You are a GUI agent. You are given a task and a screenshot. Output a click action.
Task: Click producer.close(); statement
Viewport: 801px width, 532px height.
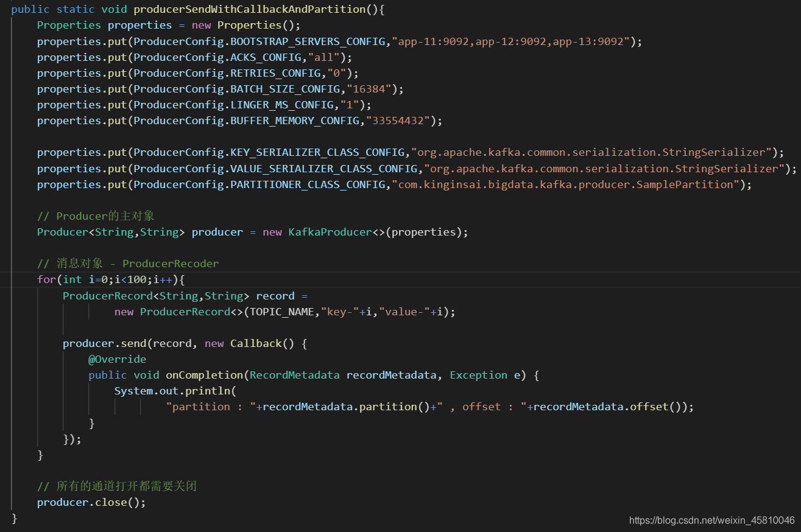click(91, 502)
